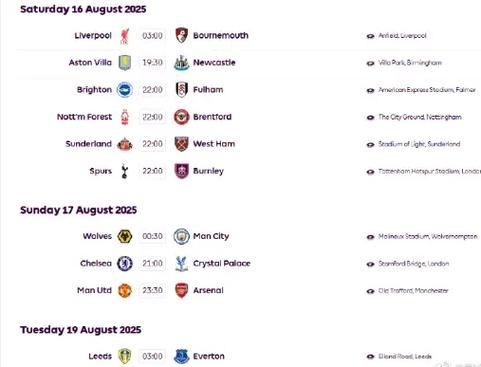Click the Liverpool club crest
Viewport: 481px width, 367px height.
point(125,36)
